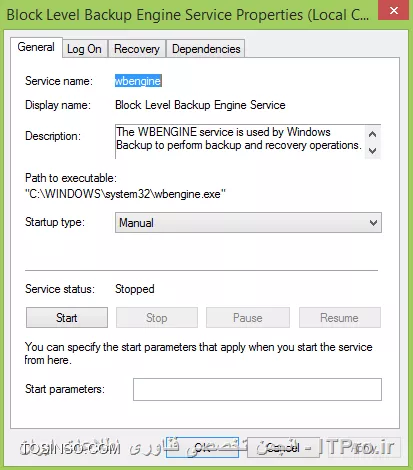413x470 pixels.
Task: Click the highlighted wbengine service name
Action: (138, 81)
